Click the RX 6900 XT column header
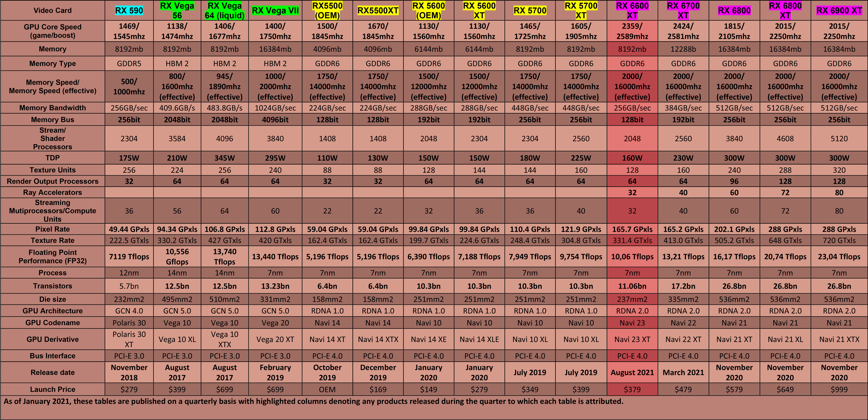The width and height of the screenshot is (868, 420). (839, 10)
